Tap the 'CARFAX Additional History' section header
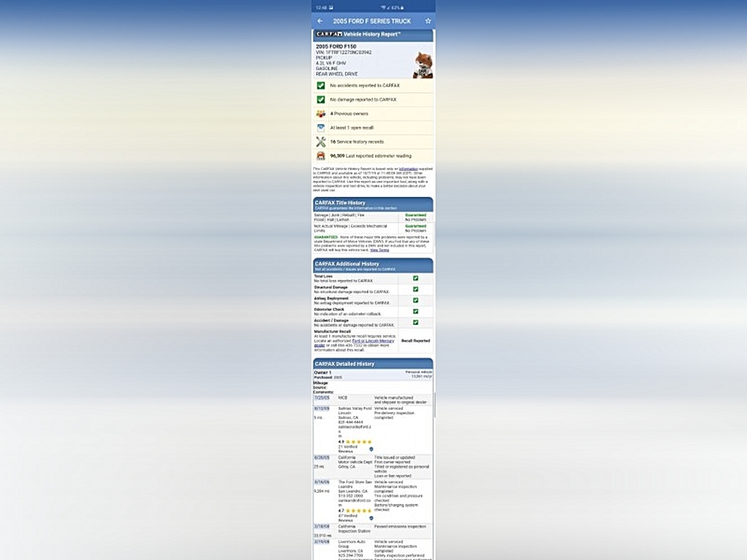This screenshot has width=747, height=560. 373,266
